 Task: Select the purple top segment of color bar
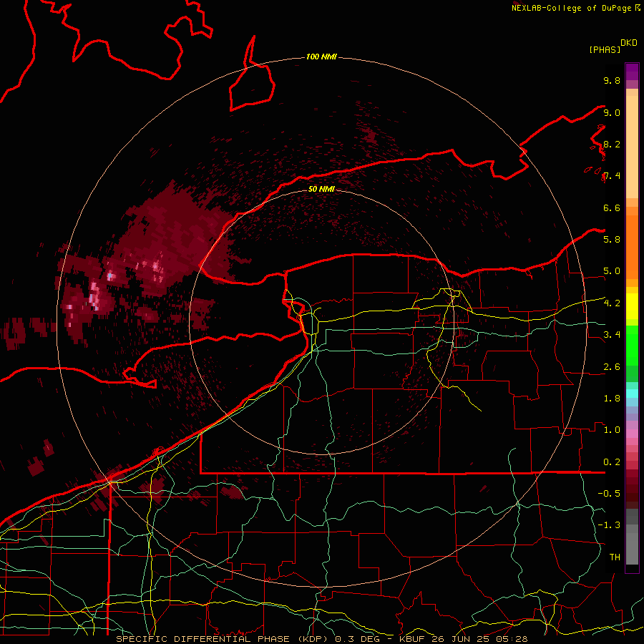(x=632, y=72)
